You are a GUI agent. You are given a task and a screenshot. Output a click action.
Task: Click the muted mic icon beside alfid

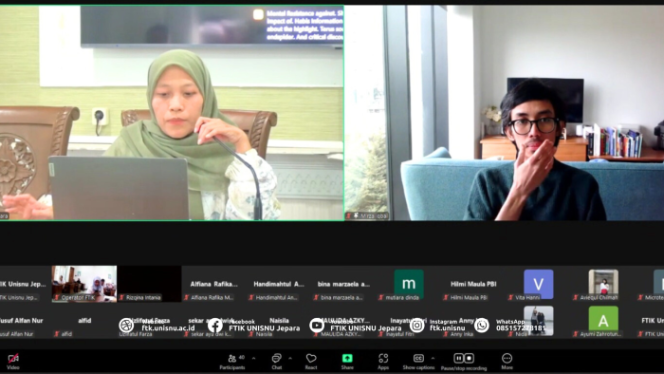(56, 334)
